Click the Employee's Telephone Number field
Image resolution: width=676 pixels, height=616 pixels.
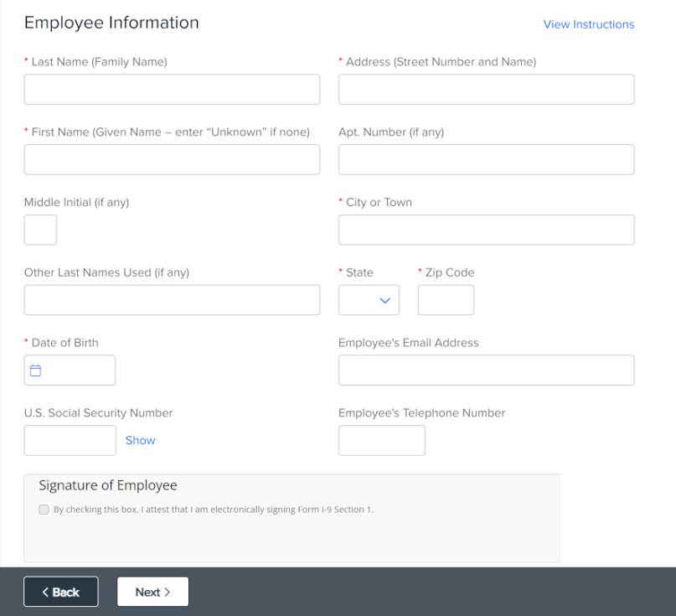click(x=381, y=440)
